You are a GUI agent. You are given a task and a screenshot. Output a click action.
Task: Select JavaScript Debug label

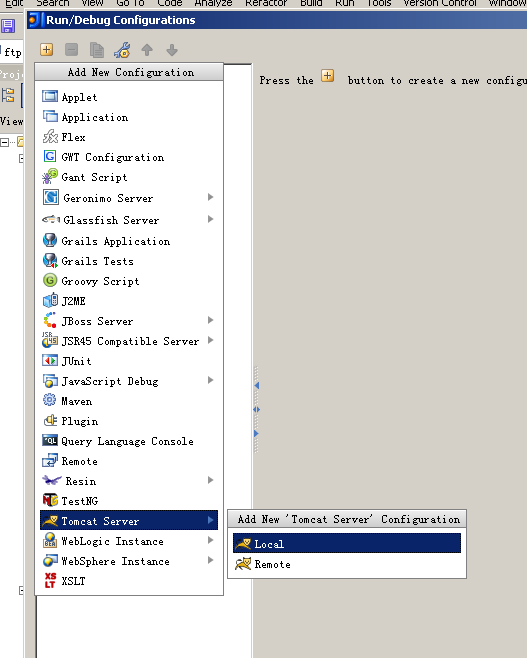click(110, 381)
